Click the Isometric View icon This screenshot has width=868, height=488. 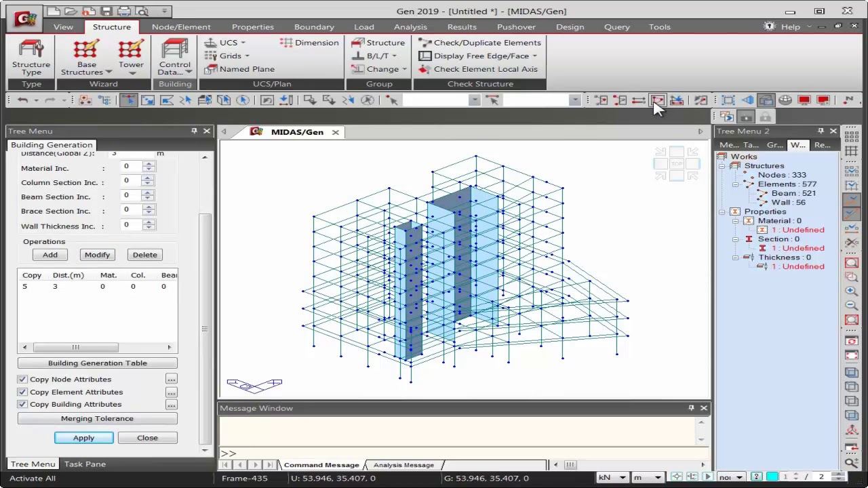(x=852, y=372)
